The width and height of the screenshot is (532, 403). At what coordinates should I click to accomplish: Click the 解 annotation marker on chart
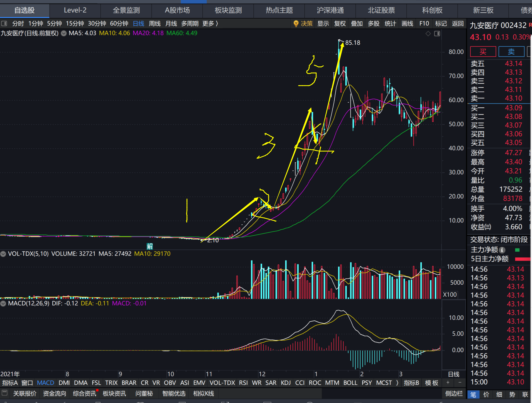[150, 246]
